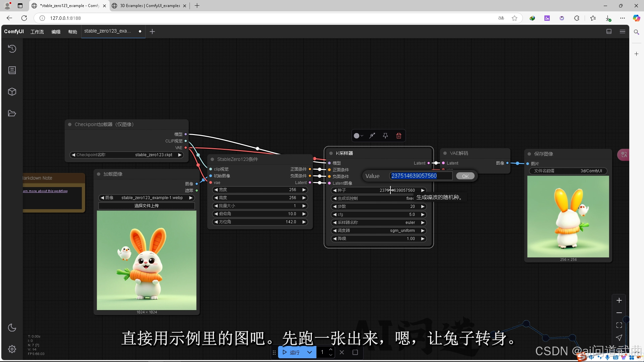Open the 工作流 menu
644x362 pixels.
37,32
